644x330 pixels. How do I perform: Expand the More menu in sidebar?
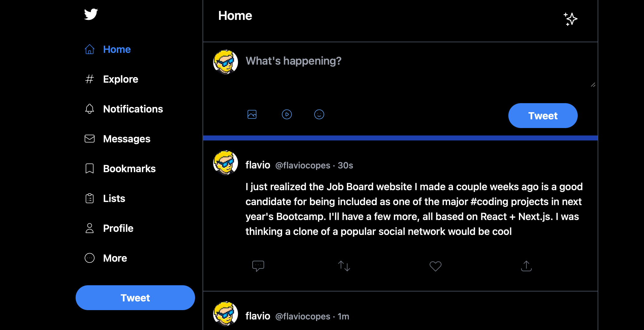click(x=115, y=258)
